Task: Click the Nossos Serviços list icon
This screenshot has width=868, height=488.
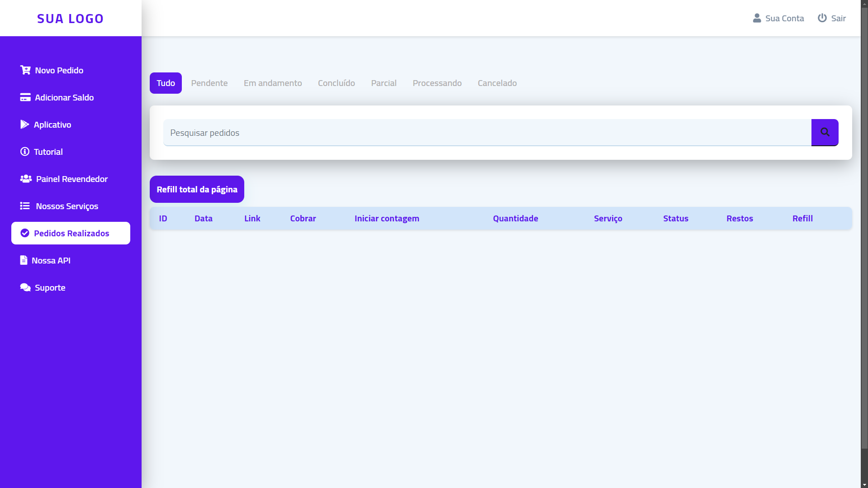Action: click(x=25, y=206)
